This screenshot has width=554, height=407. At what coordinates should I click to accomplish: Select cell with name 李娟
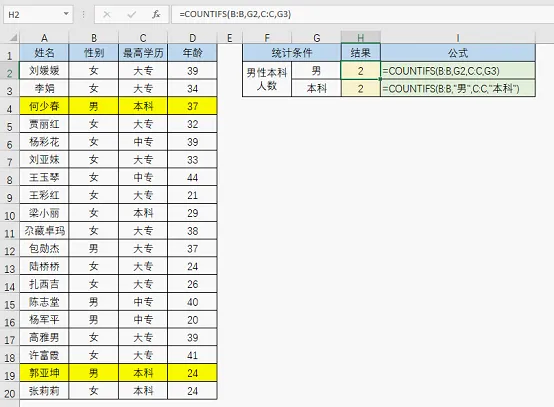[x=44, y=88]
